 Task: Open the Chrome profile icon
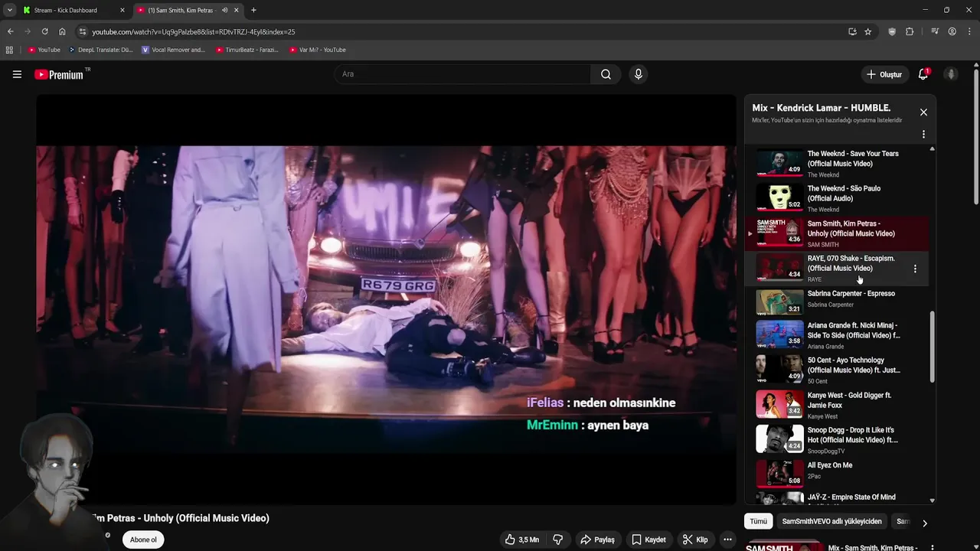tap(952, 31)
